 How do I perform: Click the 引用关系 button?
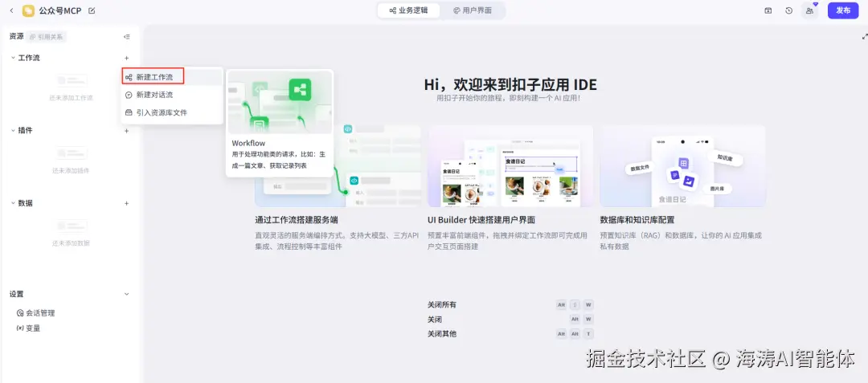pos(47,37)
